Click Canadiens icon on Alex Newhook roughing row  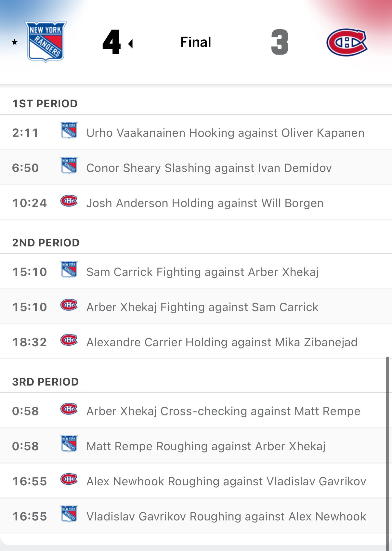coord(69,479)
